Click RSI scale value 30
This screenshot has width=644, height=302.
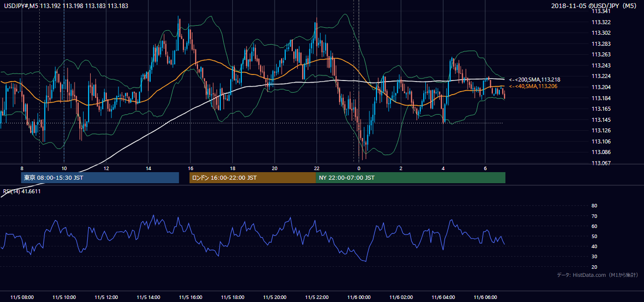[594, 256]
